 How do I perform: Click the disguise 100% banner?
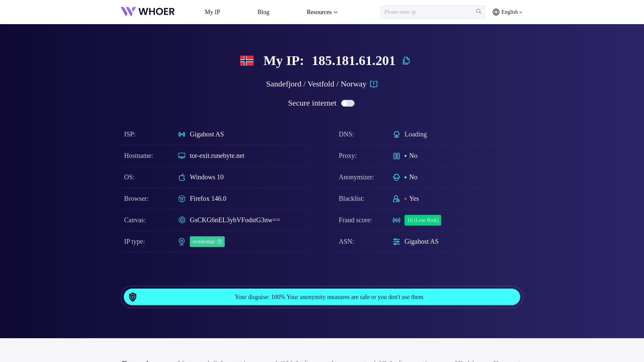[322, 297]
